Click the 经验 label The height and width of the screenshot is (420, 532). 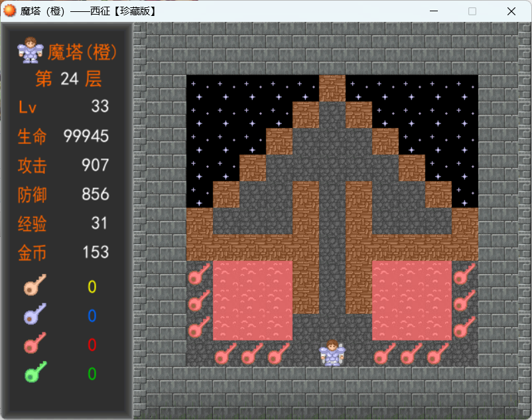point(32,224)
